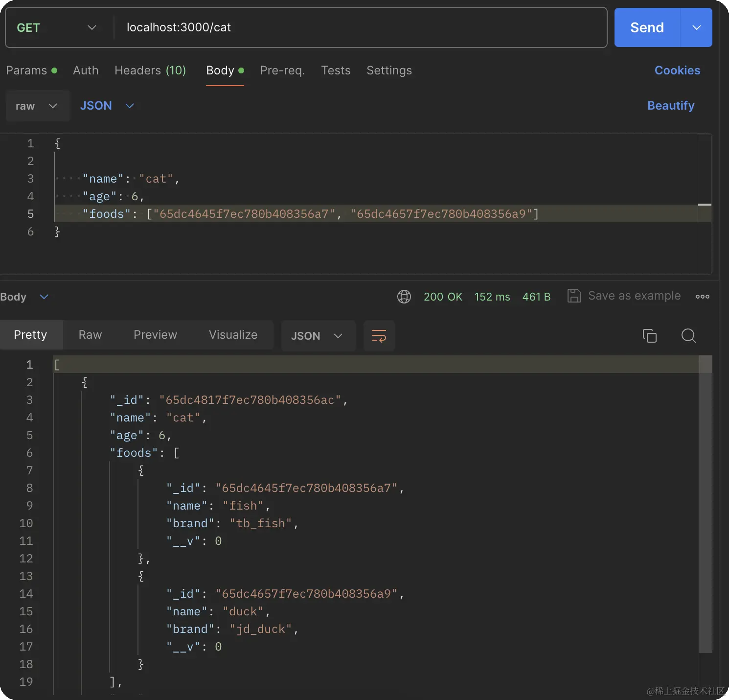Open the response JSON format dropdown
Viewport: 729px width, 700px height.
coord(318,336)
